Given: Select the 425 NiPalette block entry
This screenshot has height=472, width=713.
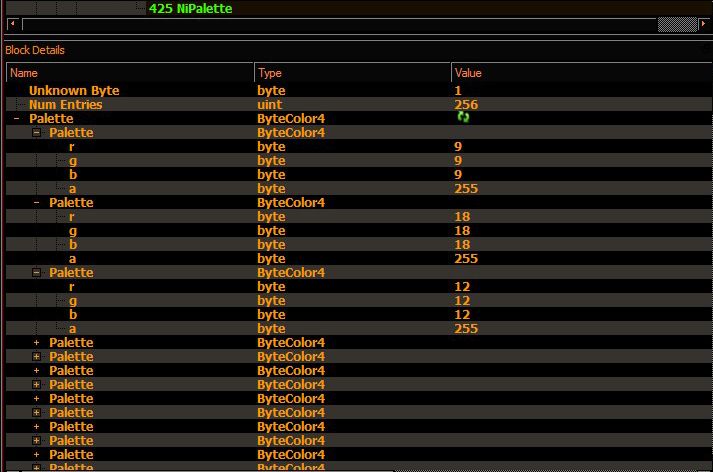Looking at the screenshot, I should (x=191, y=8).
